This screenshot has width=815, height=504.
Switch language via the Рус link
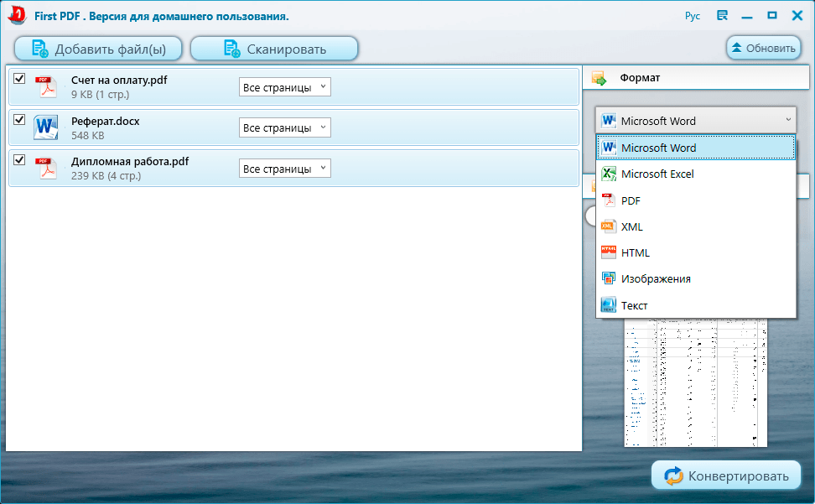[693, 16]
